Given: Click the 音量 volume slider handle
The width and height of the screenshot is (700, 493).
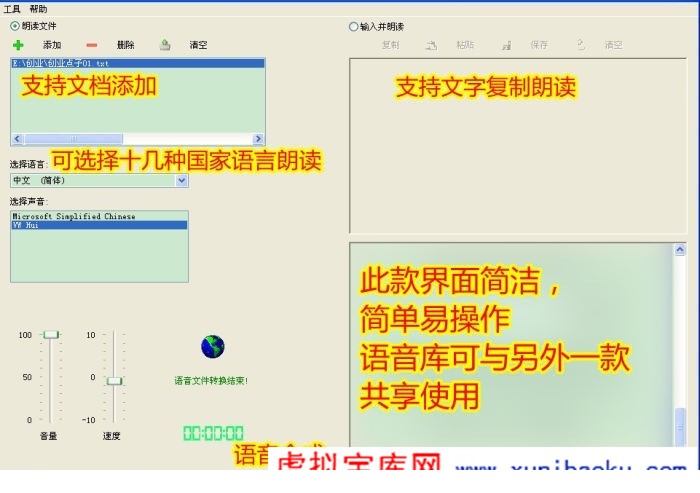Looking at the screenshot, I should tap(51, 334).
